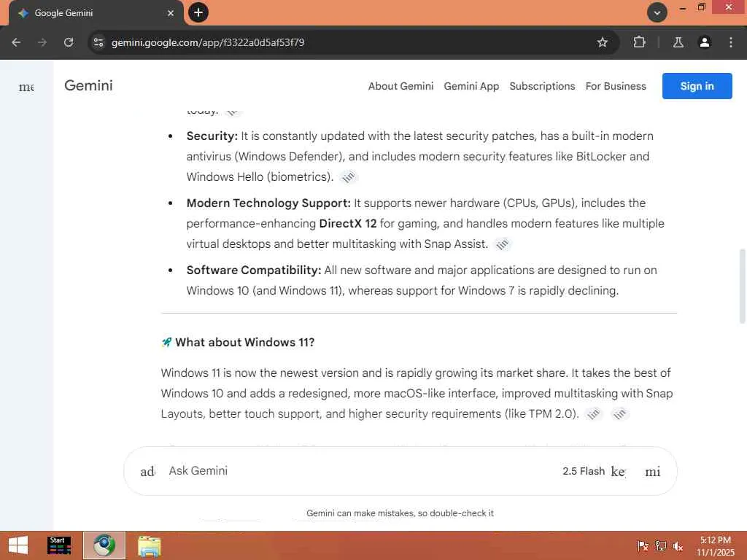Image resolution: width=747 pixels, height=560 pixels.
Task: Bookmark this page with the star icon
Action: coord(602,42)
